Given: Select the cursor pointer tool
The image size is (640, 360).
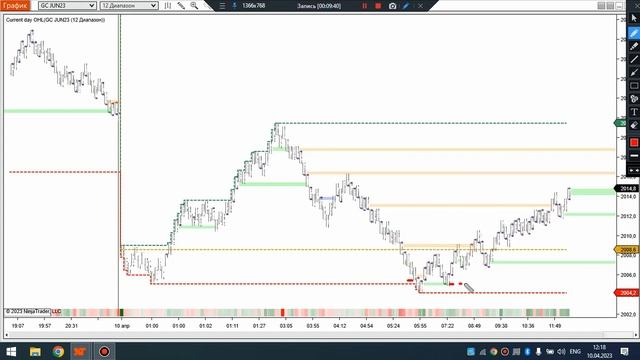Looking at the screenshot, I should pos(634,18).
